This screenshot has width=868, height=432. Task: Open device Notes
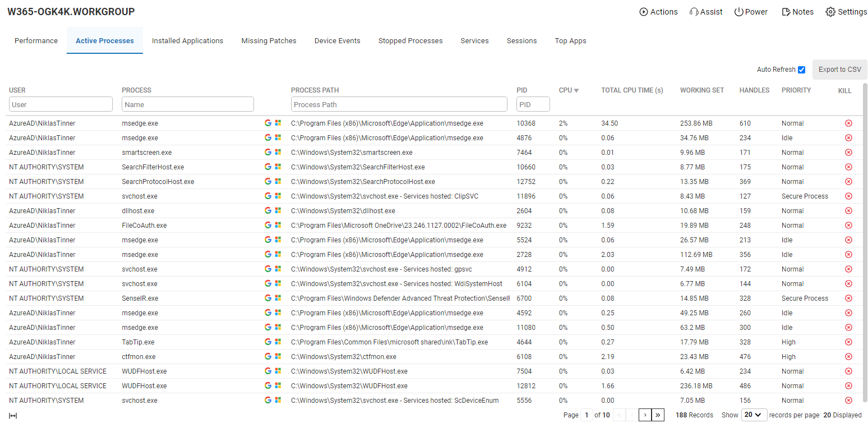click(x=797, y=12)
